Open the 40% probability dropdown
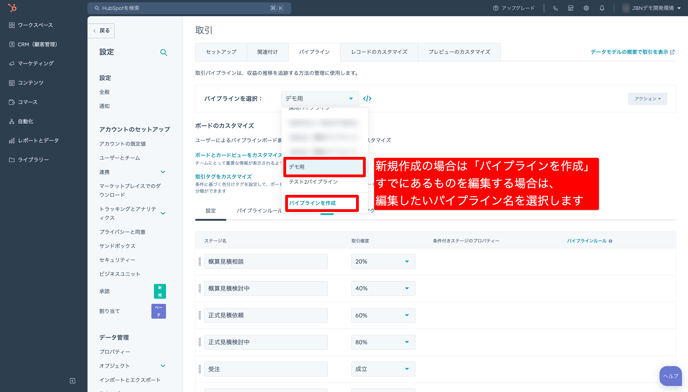688x392 pixels. pos(383,288)
